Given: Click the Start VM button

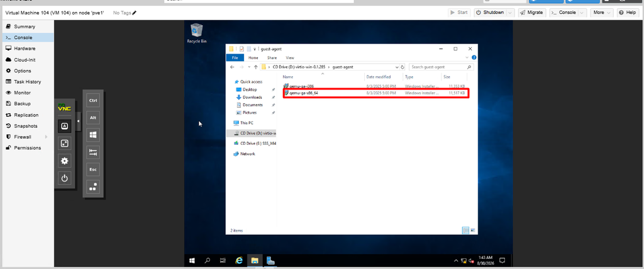Looking at the screenshot, I should click(x=459, y=13).
